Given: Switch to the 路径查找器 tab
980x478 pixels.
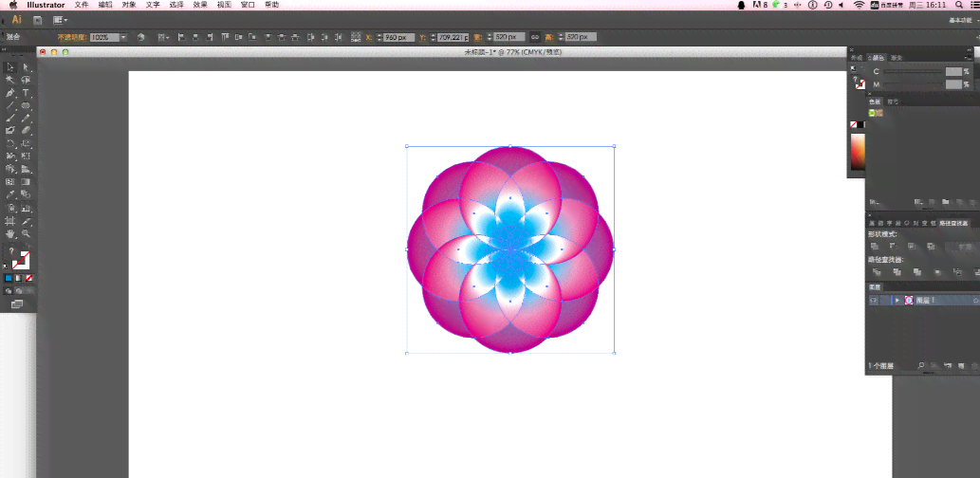Looking at the screenshot, I should pyautogui.click(x=953, y=223).
